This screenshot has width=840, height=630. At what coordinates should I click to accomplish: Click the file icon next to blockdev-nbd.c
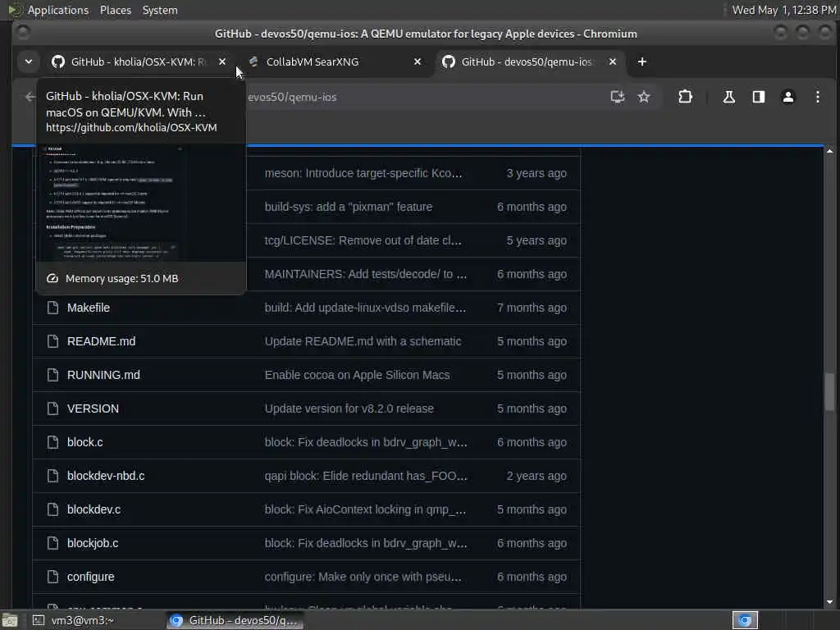tap(52, 476)
